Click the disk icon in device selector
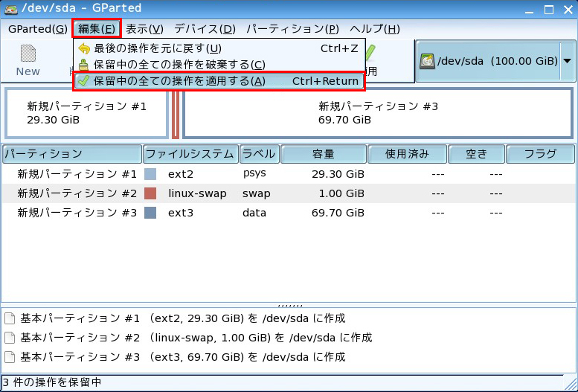Screen dimensions: 578x392 (427, 61)
